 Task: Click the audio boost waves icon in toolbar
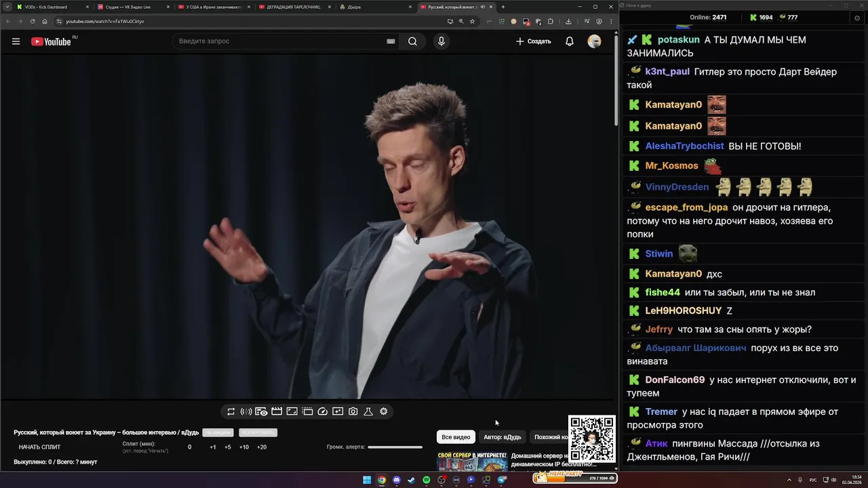click(x=246, y=411)
